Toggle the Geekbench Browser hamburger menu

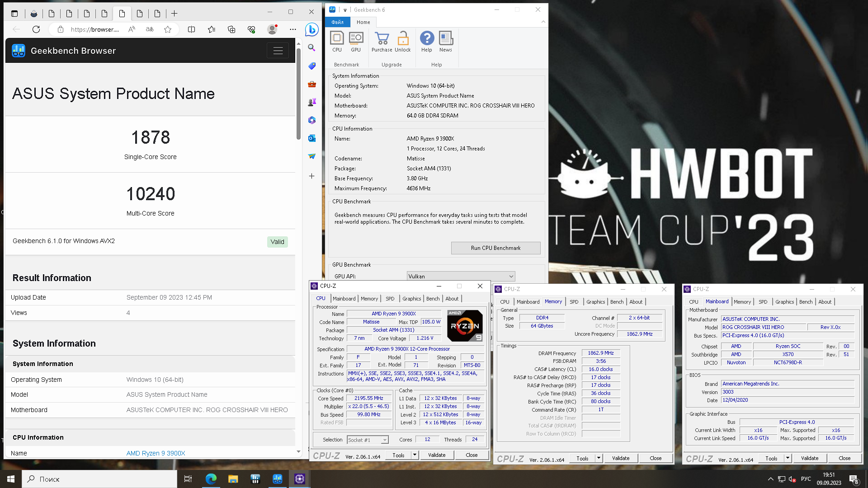tap(278, 51)
